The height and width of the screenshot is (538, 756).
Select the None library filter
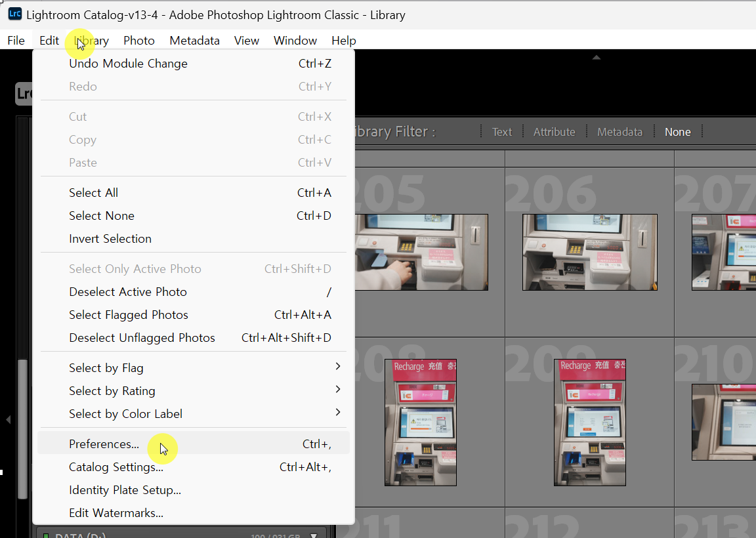[x=677, y=132]
